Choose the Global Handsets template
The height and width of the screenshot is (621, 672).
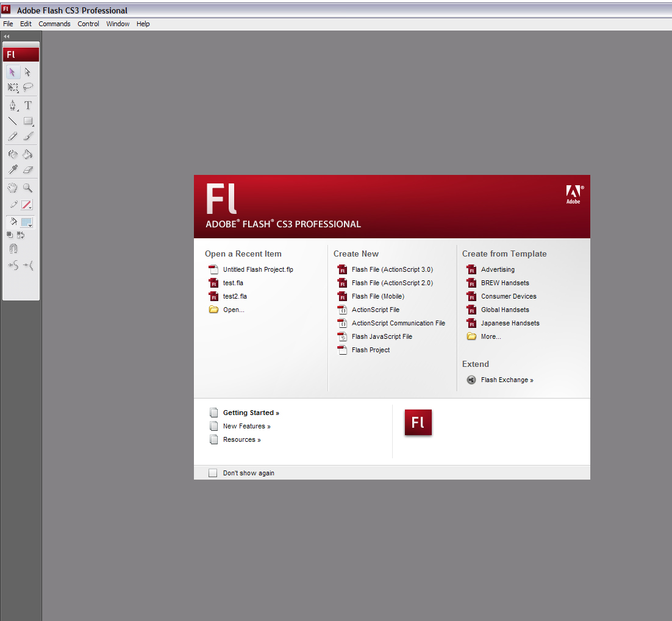coord(498,310)
